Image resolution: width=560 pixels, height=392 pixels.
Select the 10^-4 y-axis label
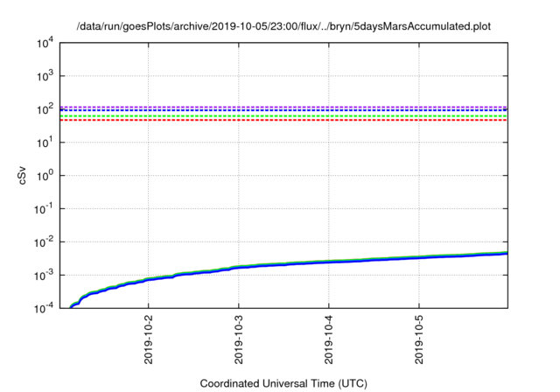point(44,307)
